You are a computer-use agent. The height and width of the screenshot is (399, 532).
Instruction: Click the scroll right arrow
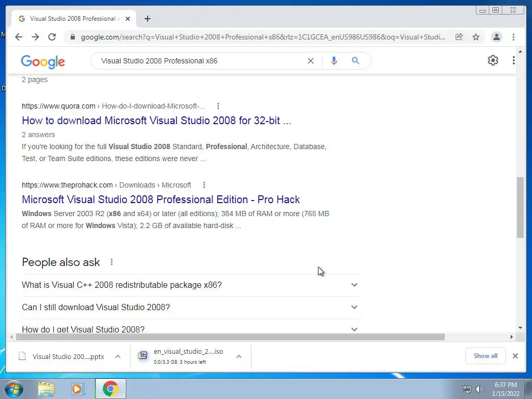512,337
